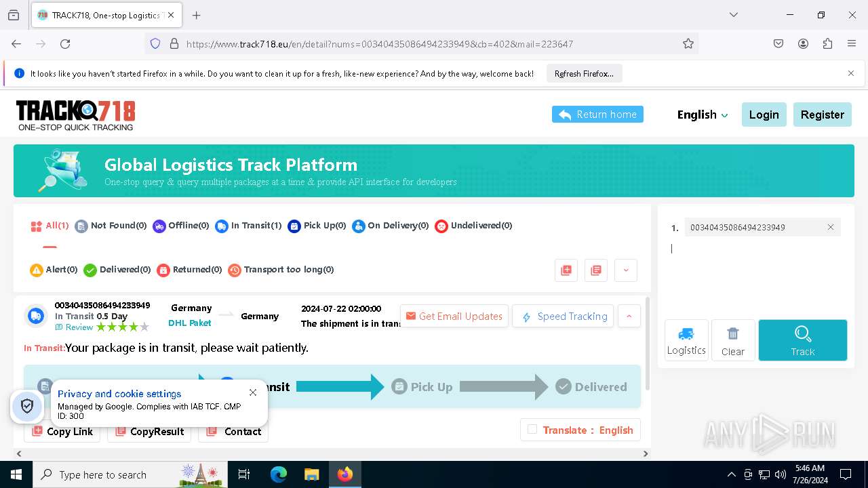Select the Alert(0) filter

pos(54,270)
